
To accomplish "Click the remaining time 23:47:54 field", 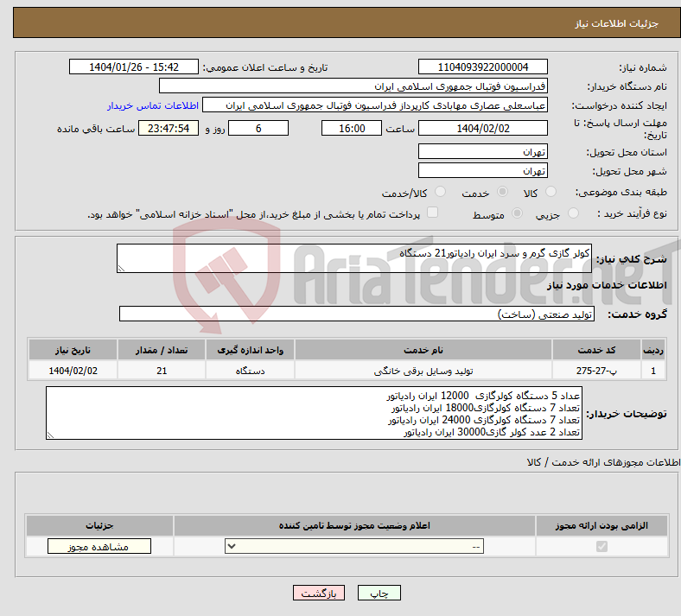I will pyautogui.click(x=169, y=129).
